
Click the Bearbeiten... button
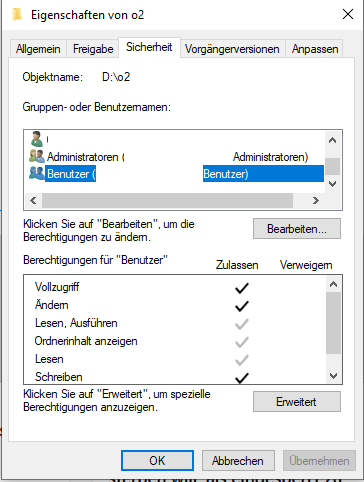click(297, 229)
